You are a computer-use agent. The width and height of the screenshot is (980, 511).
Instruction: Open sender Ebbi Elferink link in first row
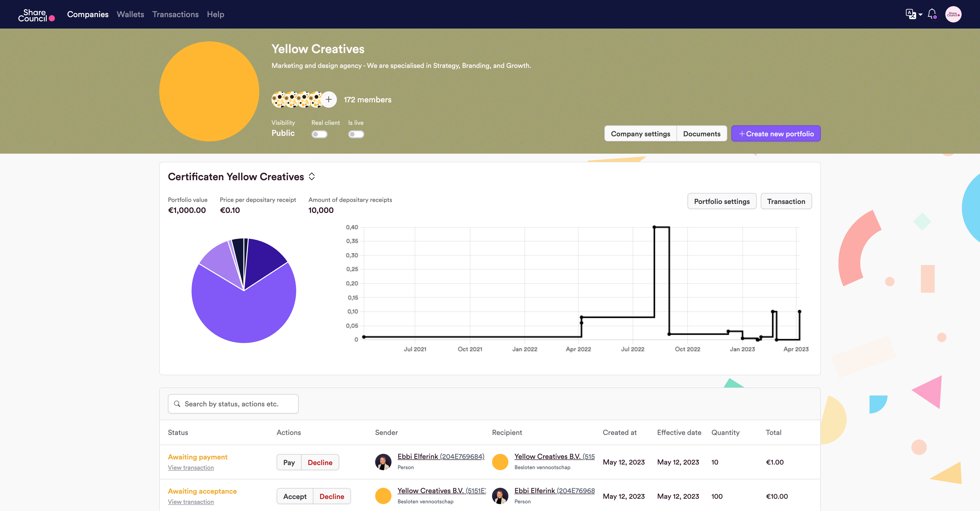coord(441,457)
